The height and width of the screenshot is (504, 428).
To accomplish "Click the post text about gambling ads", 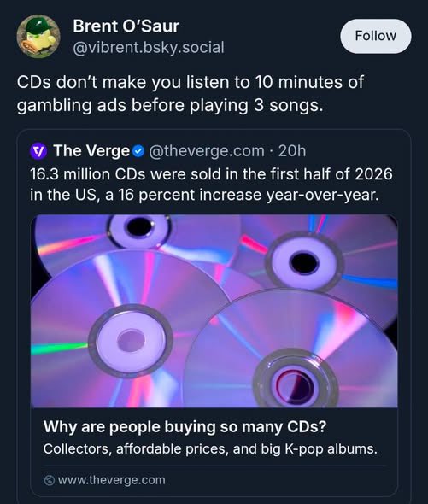I will [191, 94].
